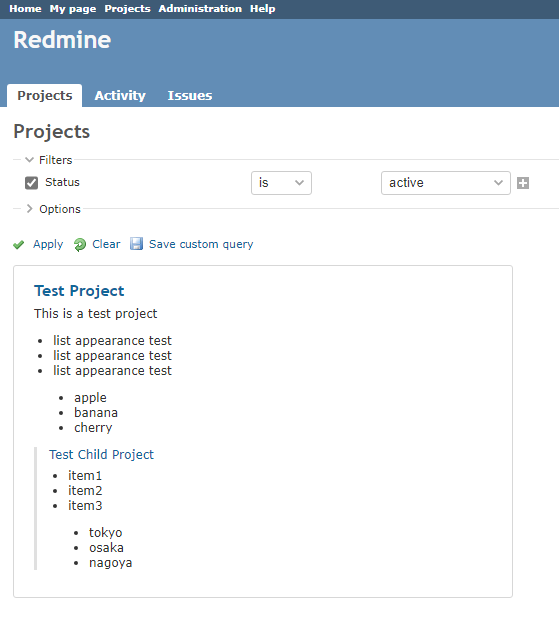559x630 pixels.
Task: Click the plus icon beside active dropdown
Action: tap(523, 183)
